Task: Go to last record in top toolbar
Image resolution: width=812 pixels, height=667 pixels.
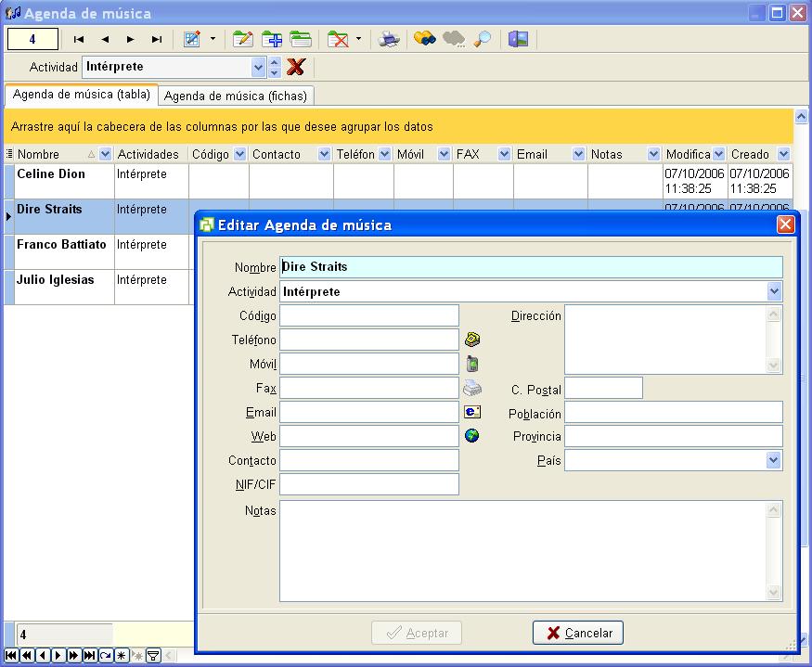Action: pyautogui.click(x=157, y=39)
